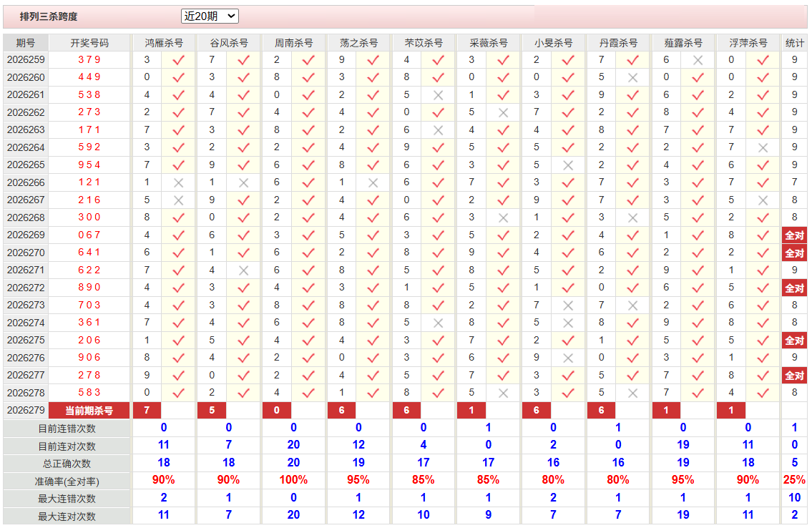Click period number 2026270 in the 期号 column
The image size is (812, 528).
26,253
